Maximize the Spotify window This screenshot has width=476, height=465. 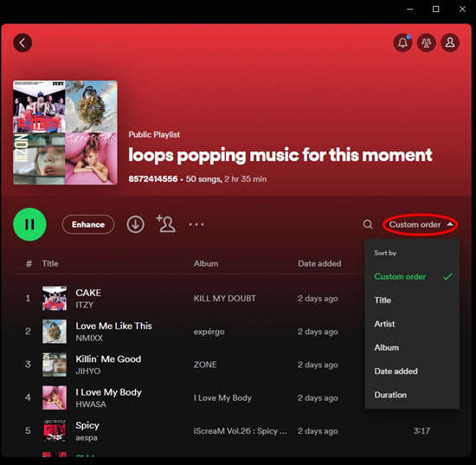pos(435,10)
